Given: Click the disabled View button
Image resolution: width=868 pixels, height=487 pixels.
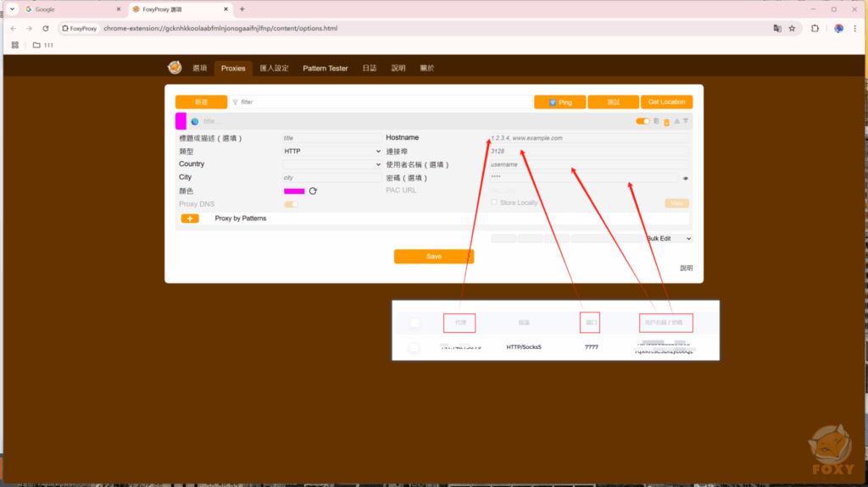Looking at the screenshot, I should click(x=676, y=203).
